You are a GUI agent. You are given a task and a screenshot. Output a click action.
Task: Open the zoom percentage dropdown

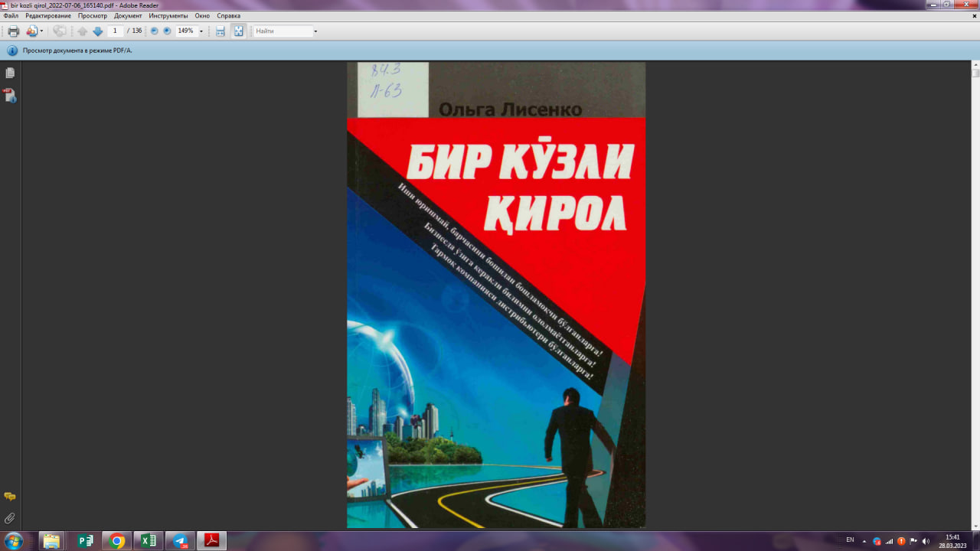201,31
